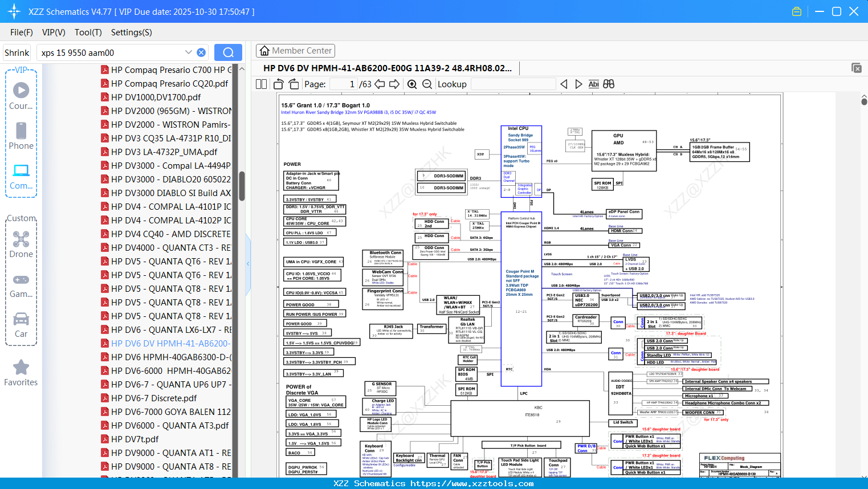
Task: Select HP DV9000 - QUANTA AT1 file
Action: (x=166, y=453)
